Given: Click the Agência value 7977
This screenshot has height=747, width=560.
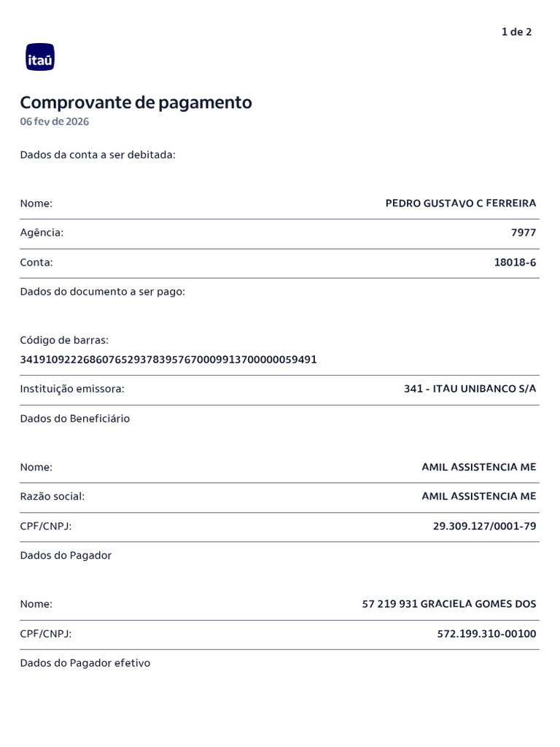Looking at the screenshot, I should pyautogui.click(x=524, y=233).
